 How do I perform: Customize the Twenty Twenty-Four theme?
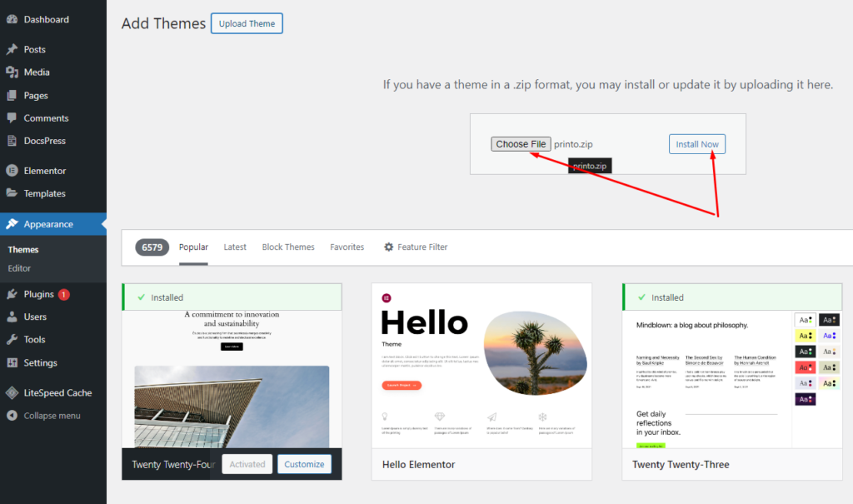(304, 464)
